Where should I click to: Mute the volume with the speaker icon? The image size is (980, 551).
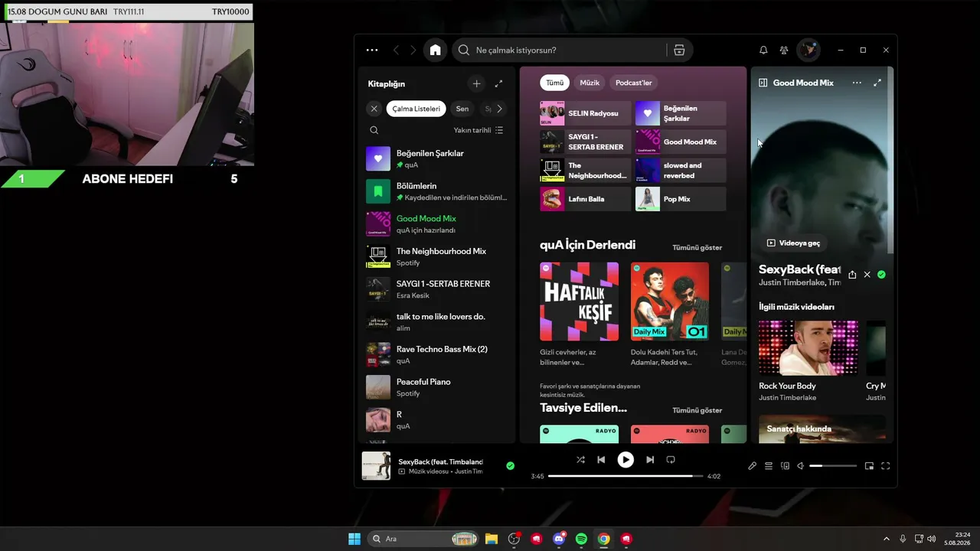click(800, 466)
